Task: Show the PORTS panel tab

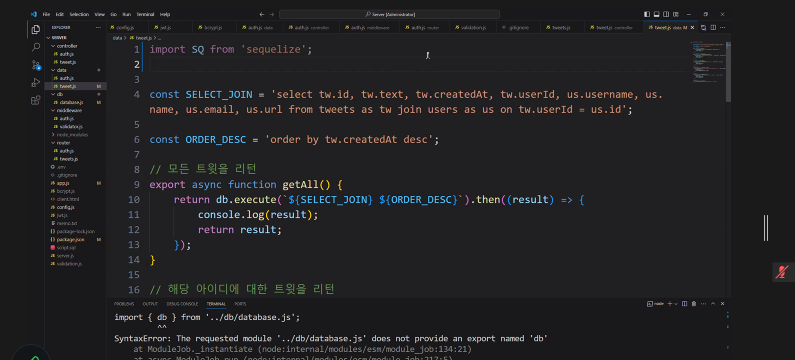Action: [240, 304]
